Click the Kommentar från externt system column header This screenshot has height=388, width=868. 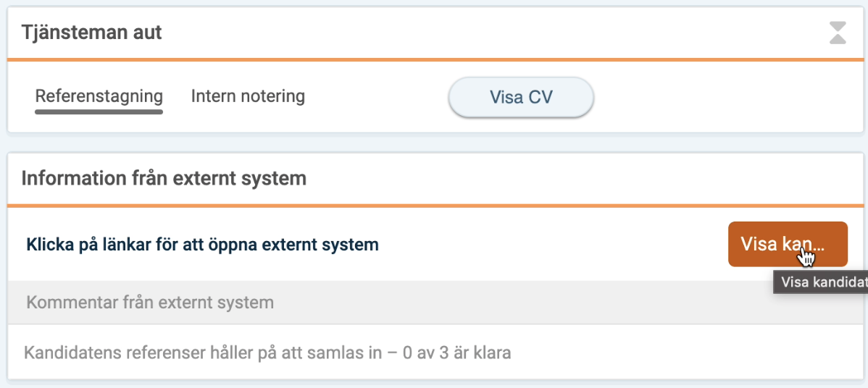pos(150,303)
